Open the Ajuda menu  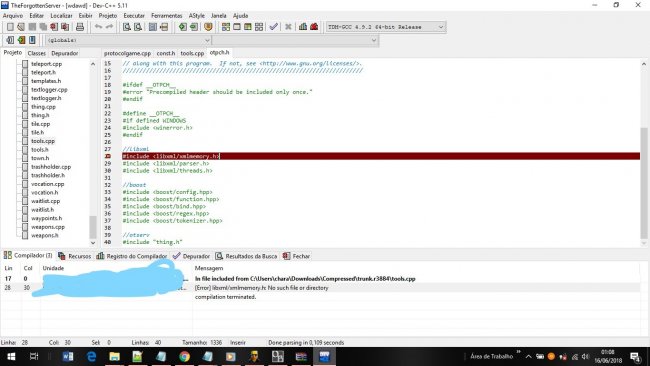(240, 16)
